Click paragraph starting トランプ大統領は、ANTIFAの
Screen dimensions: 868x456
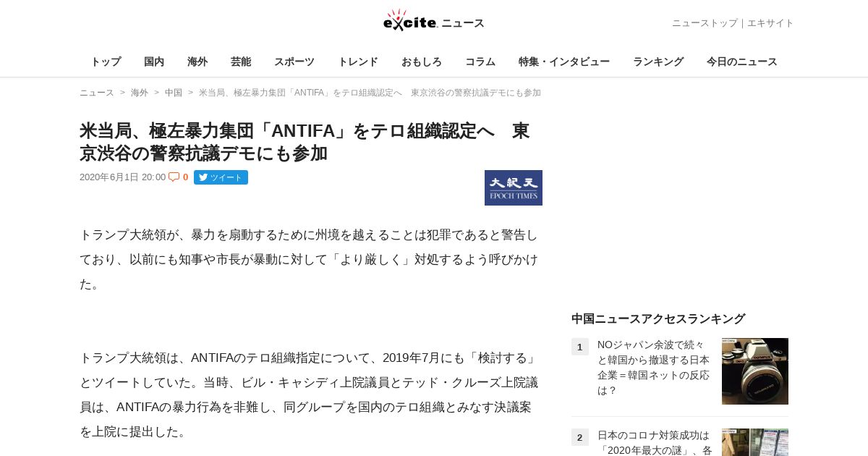[310, 394]
